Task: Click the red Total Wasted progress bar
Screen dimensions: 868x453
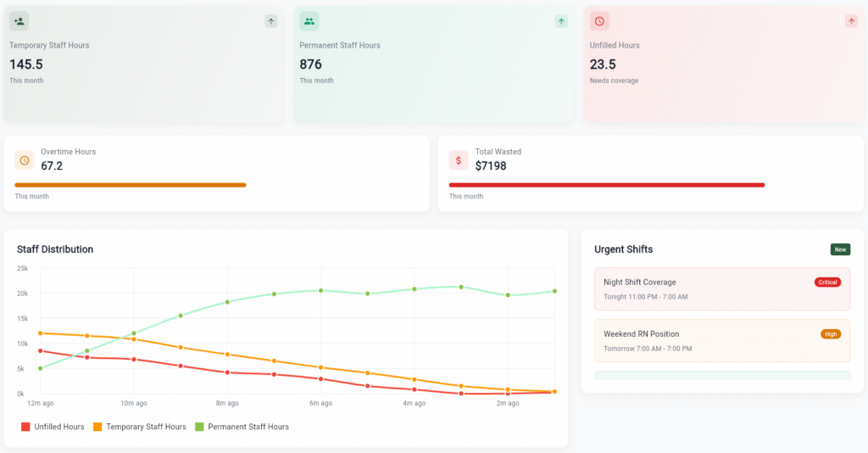Action: 606,184
